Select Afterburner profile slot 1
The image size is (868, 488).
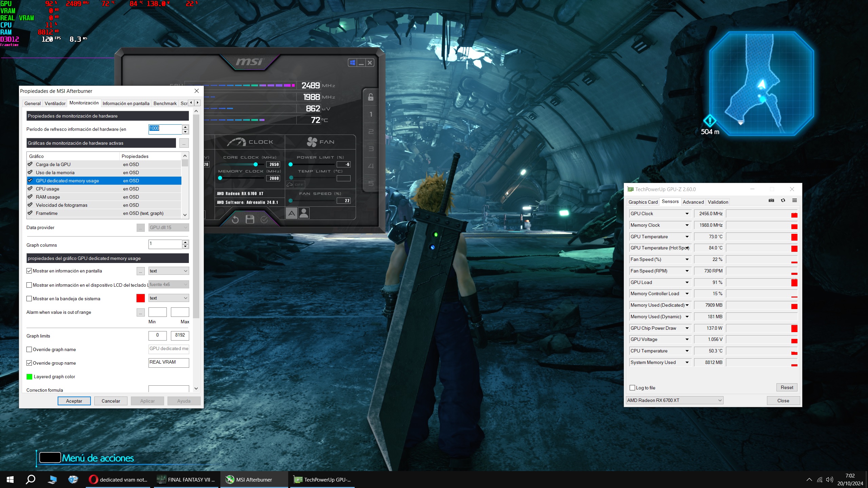(x=371, y=114)
